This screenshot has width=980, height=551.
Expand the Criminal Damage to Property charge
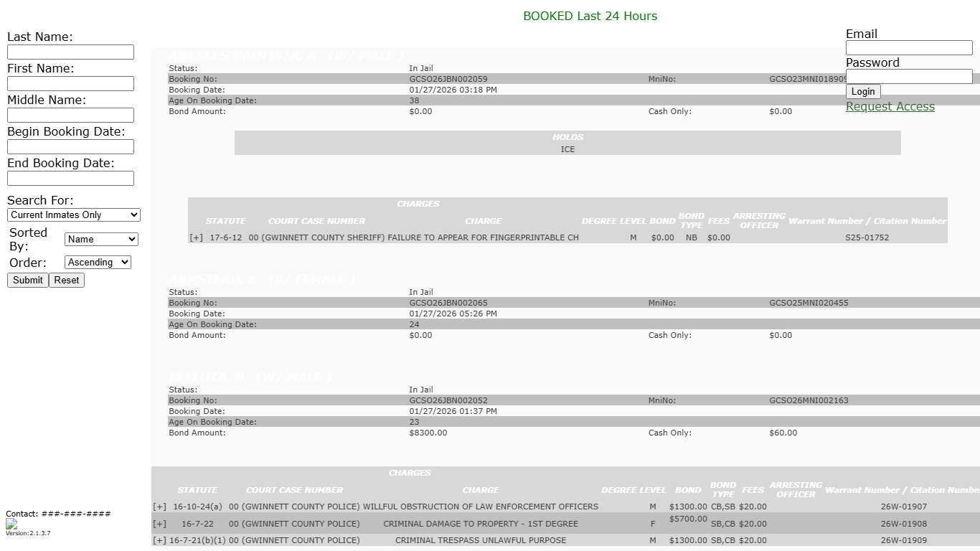tap(159, 524)
